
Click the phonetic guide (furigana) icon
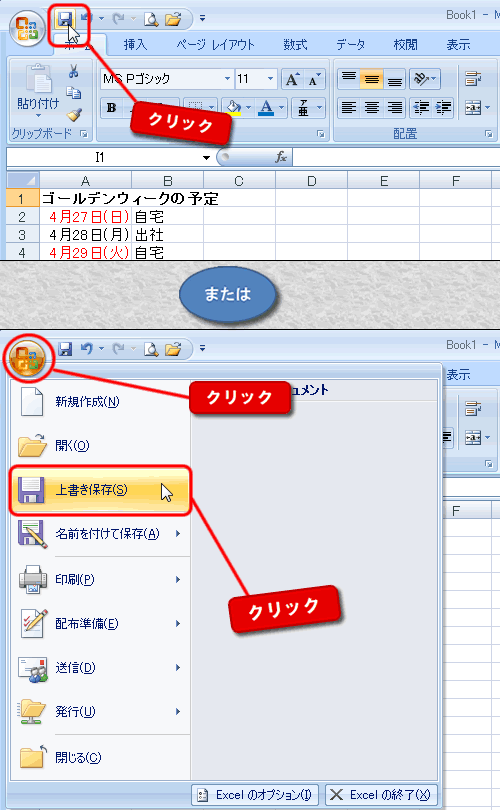pos(303,108)
